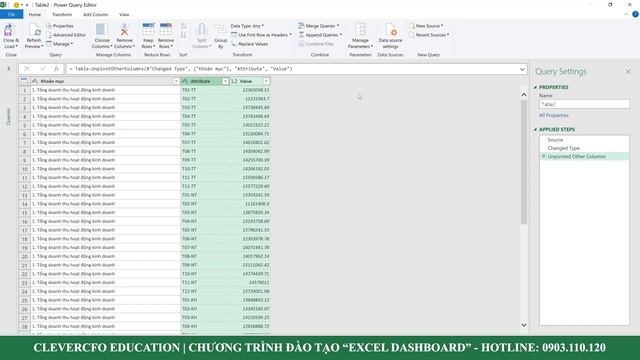Open Use First Row as Headers dropdown
The image size is (640, 360).
point(261,35)
